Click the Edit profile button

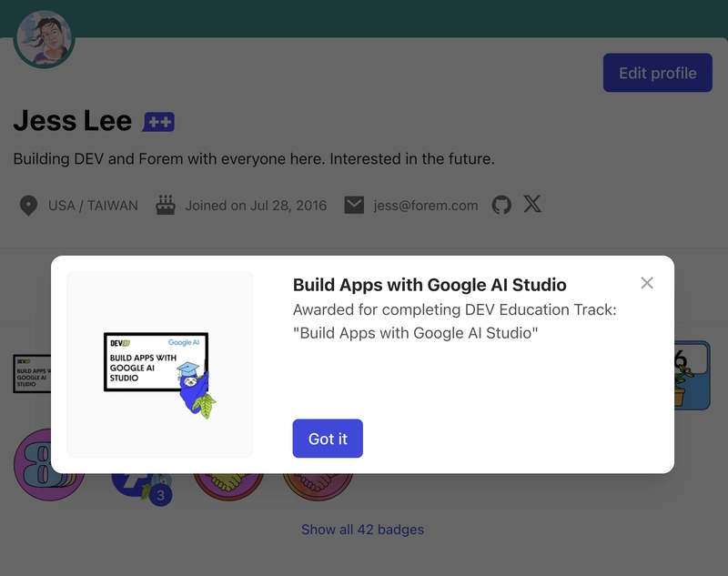coord(657,73)
